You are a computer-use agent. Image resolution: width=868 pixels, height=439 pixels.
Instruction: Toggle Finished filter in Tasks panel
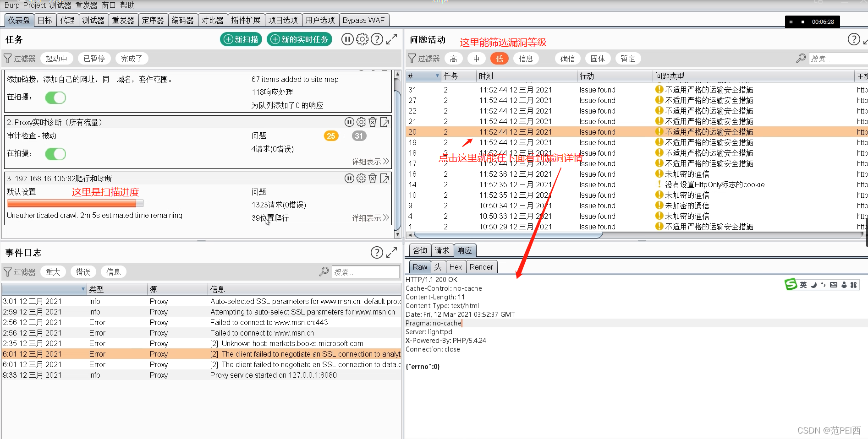click(132, 59)
